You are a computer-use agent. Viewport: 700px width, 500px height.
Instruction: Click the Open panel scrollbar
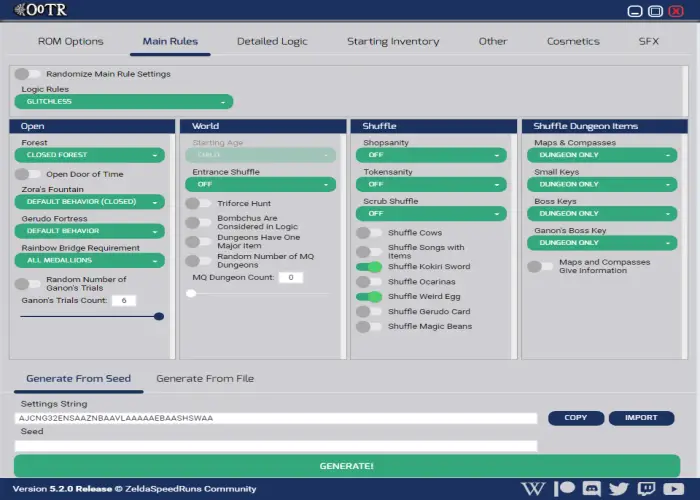172,246
